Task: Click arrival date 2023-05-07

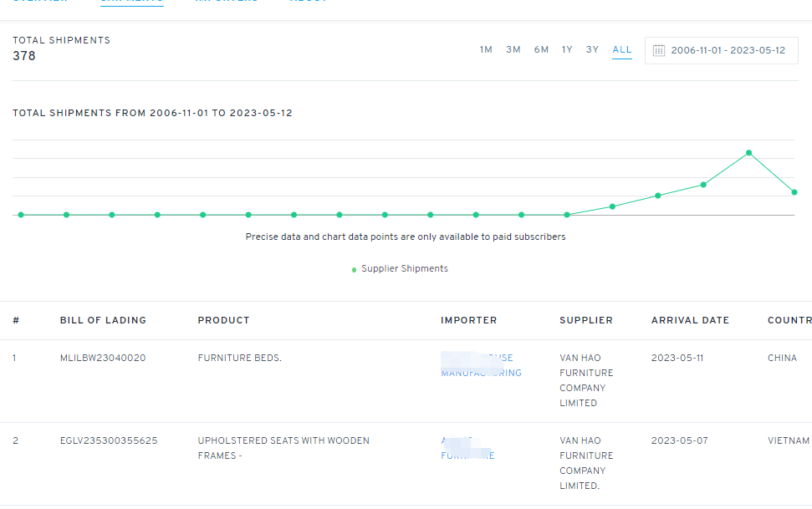Action: (679, 440)
